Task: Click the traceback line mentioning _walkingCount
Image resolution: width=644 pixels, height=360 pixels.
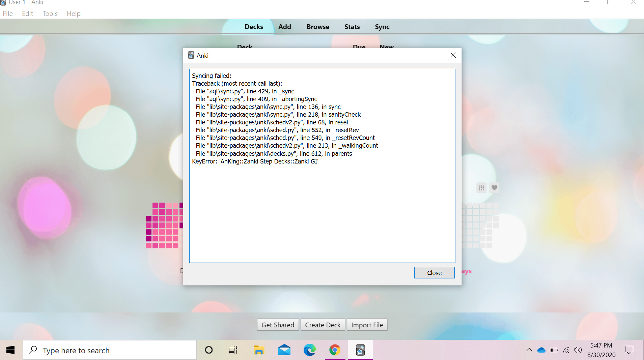Action: [287, 146]
